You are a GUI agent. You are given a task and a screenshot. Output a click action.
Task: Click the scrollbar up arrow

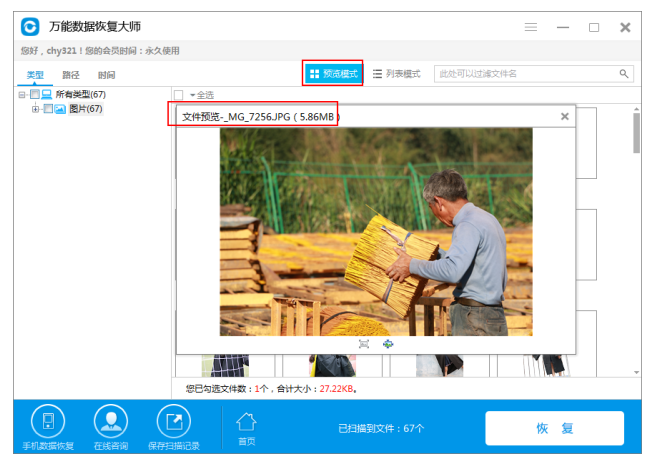point(636,109)
